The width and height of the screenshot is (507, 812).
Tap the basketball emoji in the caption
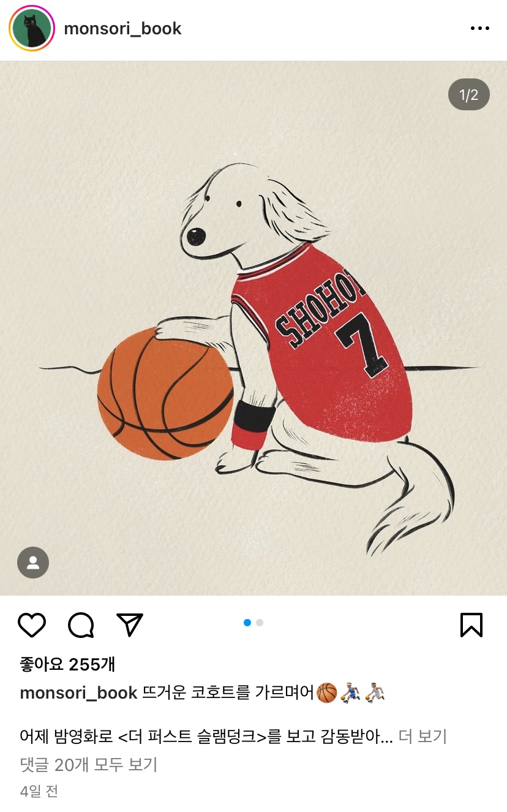(326, 693)
